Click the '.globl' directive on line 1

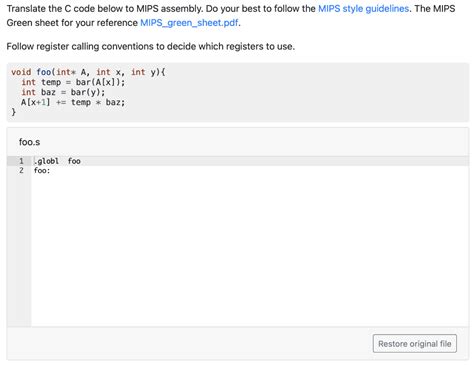pos(46,161)
